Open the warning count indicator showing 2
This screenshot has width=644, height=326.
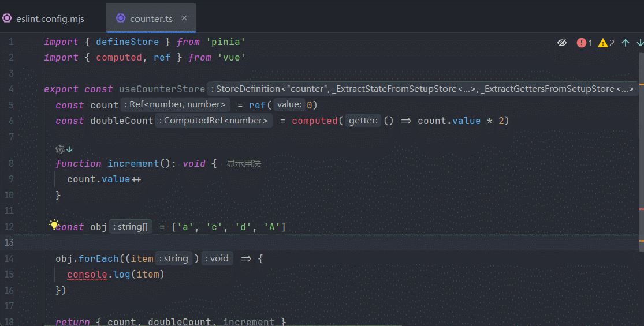(606, 43)
